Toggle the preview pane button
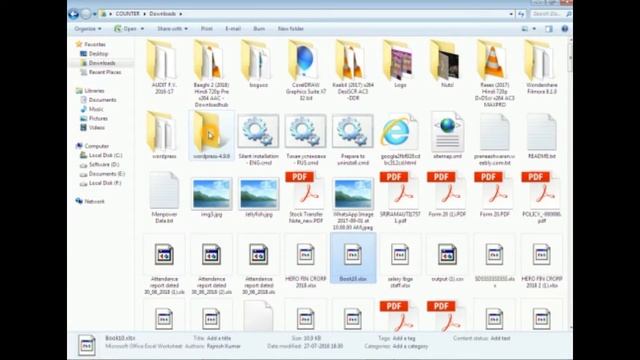The height and width of the screenshot is (360, 640). [x=549, y=29]
